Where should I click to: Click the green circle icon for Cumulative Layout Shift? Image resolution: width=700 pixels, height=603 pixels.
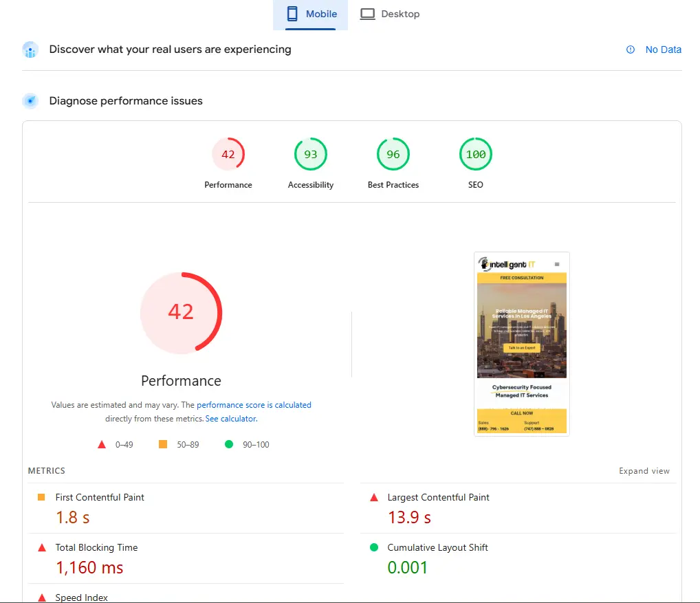[374, 547]
